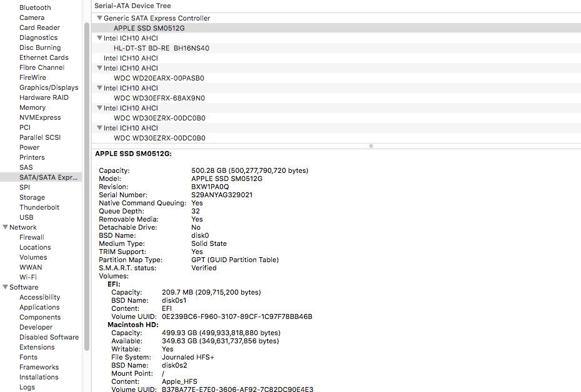Viewport: 581px width, 392px height.
Task: Open Disc Burning in the sidebar
Action: click(40, 47)
